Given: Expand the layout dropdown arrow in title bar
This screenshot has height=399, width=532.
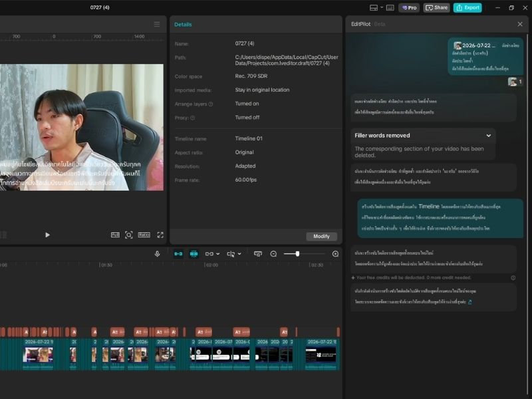Looking at the screenshot, I should (381, 7).
